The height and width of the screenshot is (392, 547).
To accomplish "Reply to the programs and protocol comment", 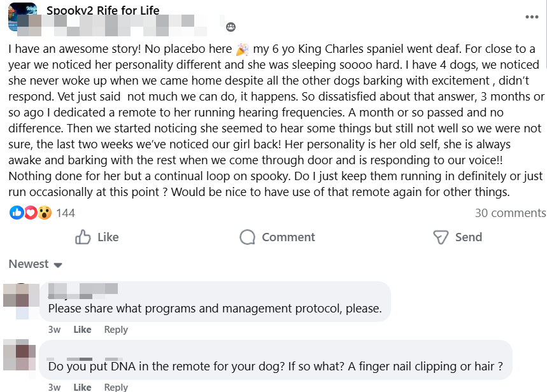I will click(116, 330).
